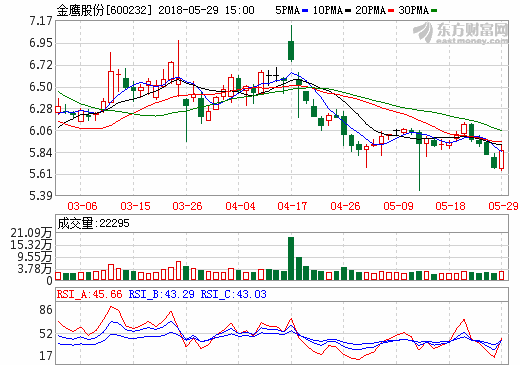This screenshot has height=365, width=520.
Task: Select the 05-18 date marker
Action: coord(450,206)
